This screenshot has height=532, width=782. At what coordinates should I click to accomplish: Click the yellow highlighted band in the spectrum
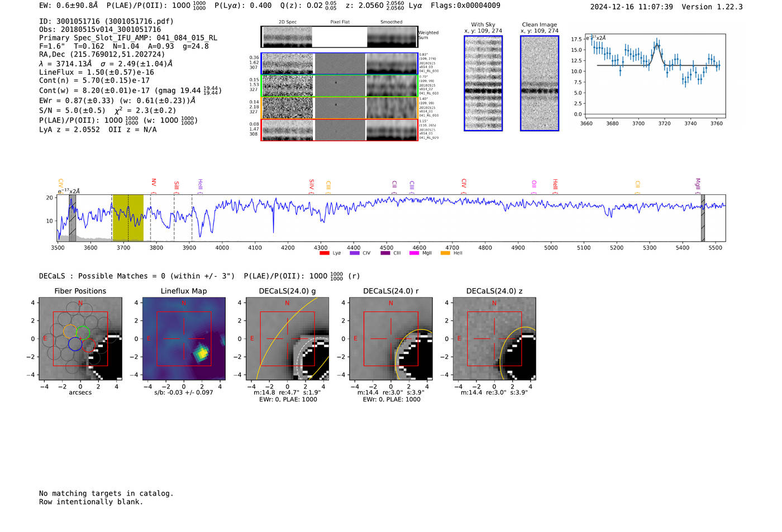(128, 218)
